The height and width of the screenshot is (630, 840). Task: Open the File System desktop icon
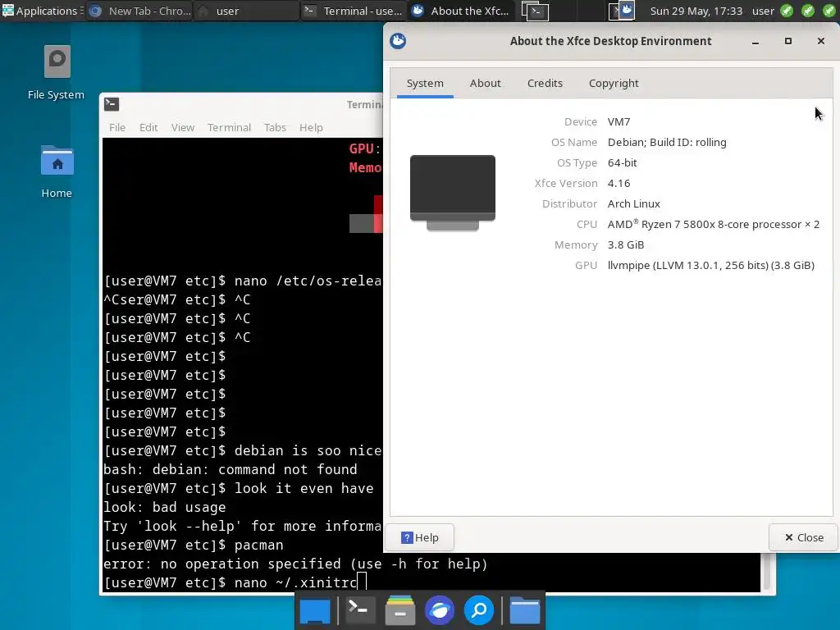tap(57, 73)
